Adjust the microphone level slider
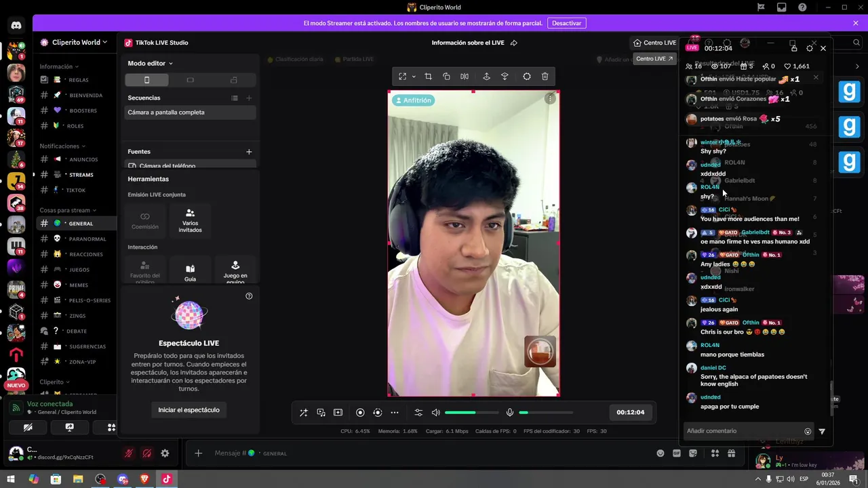This screenshot has width=868, height=488. (546, 412)
